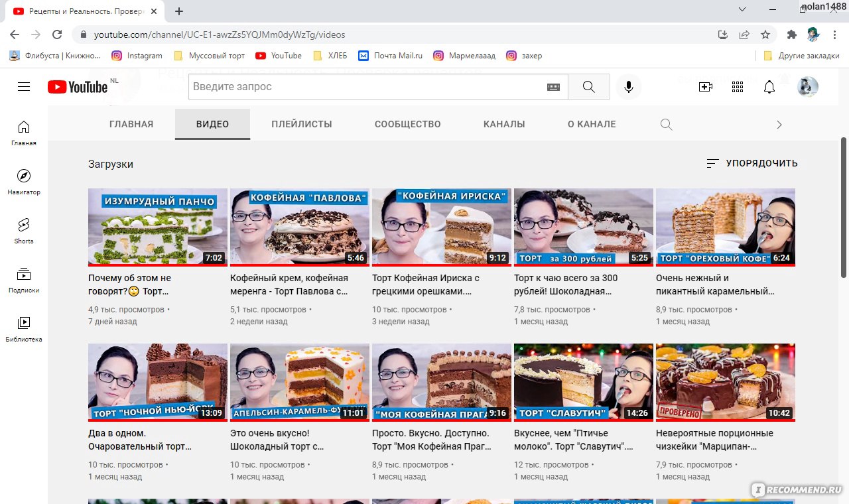Open Мармелааад bookmark

pyautogui.click(x=464, y=56)
